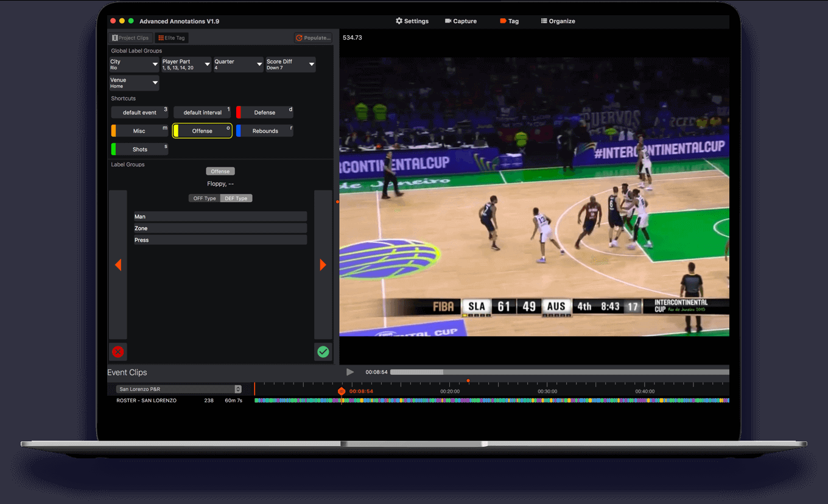Click the red cancel icon
This screenshot has width=828, height=504.
[x=118, y=352]
